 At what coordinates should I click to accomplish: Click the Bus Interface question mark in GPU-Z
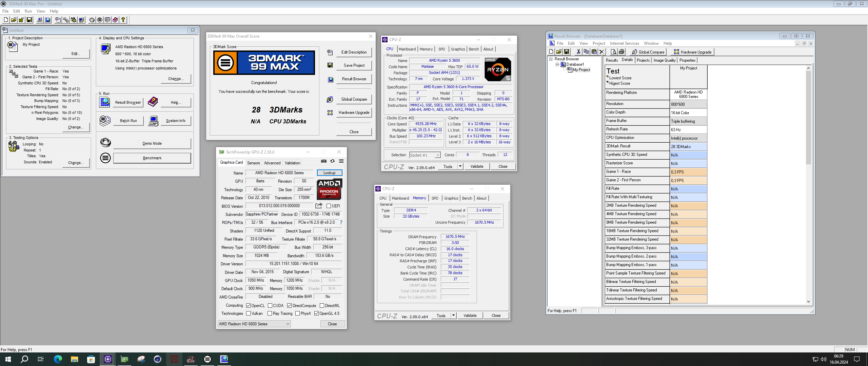(341, 222)
